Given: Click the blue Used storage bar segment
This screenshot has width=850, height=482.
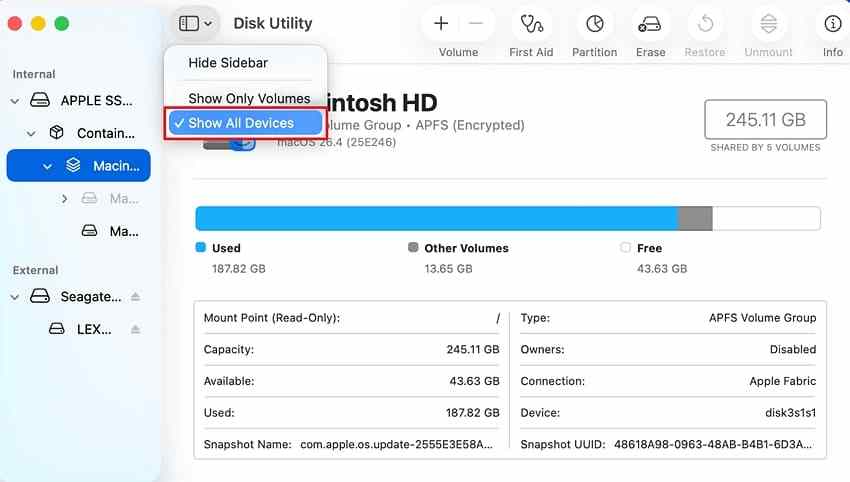Looking at the screenshot, I should point(437,218).
